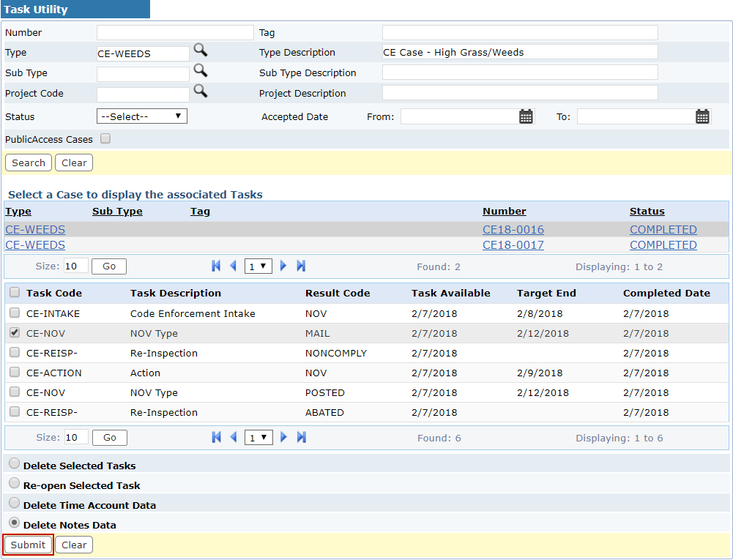Open the Status --Select-- dropdown

141,116
